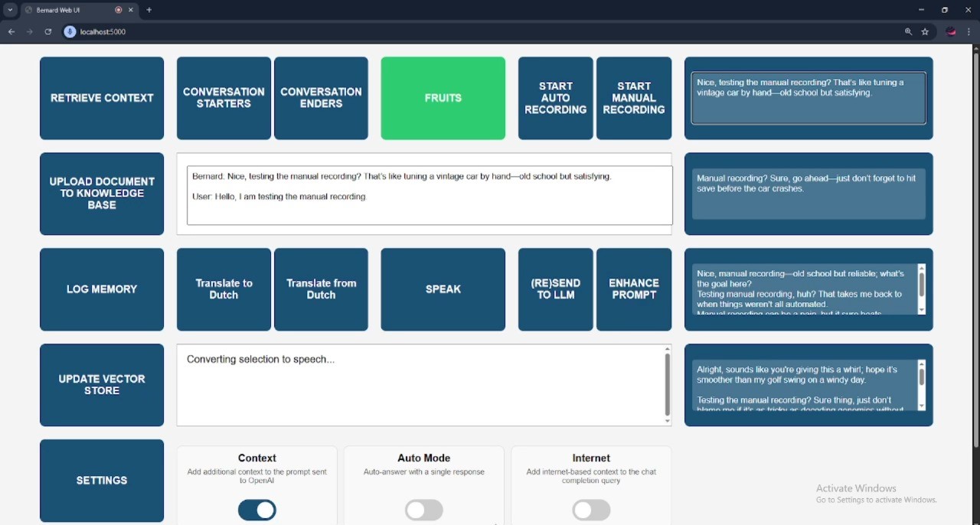
Task: Click the browser back arrow
Action: (x=11, y=32)
